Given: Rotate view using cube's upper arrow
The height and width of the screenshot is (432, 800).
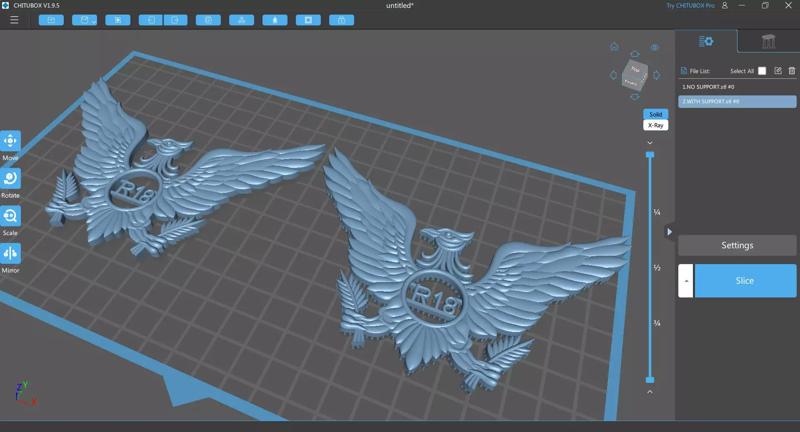Looking at the screenshot, I should [635, 54].
